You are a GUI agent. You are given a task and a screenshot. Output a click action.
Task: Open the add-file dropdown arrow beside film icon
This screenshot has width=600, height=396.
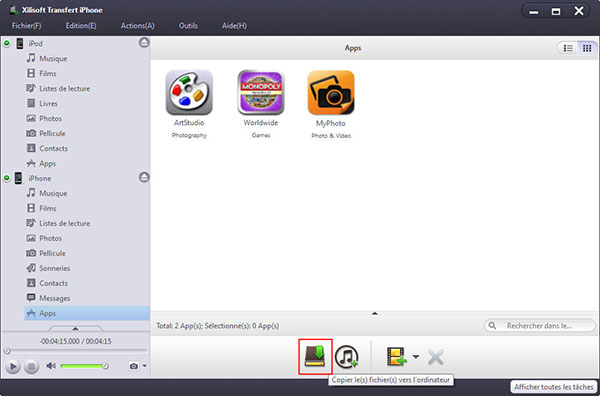[x=416, y=357]
